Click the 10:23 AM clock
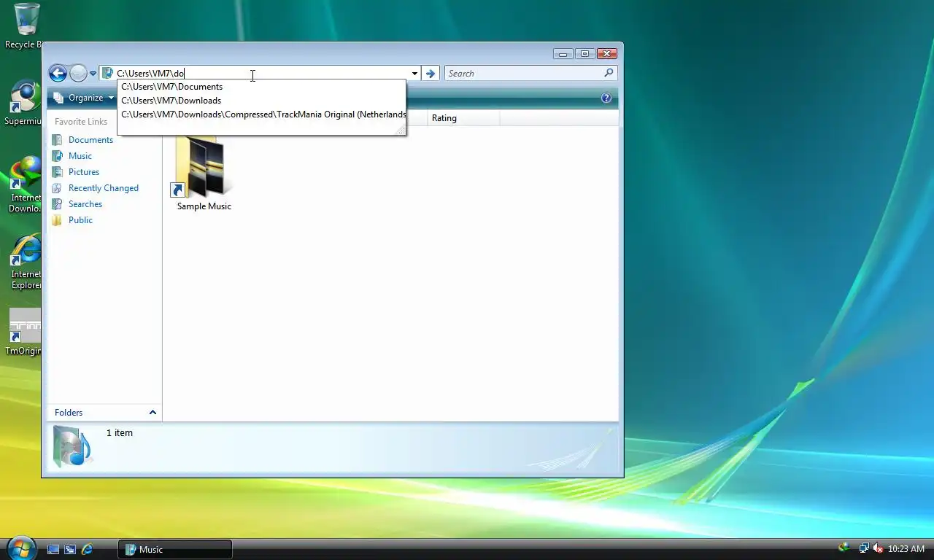The image size is (934, 560). tap(906, 549)
